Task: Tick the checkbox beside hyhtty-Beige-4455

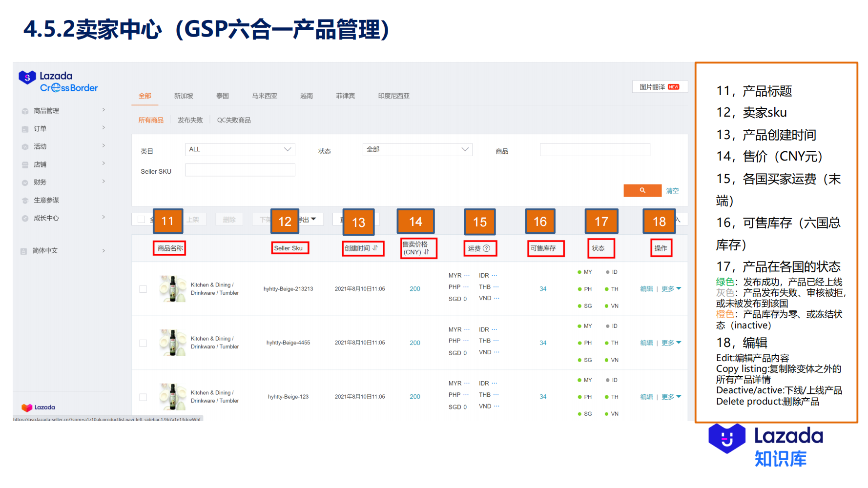Action: [x=143, y=343]
